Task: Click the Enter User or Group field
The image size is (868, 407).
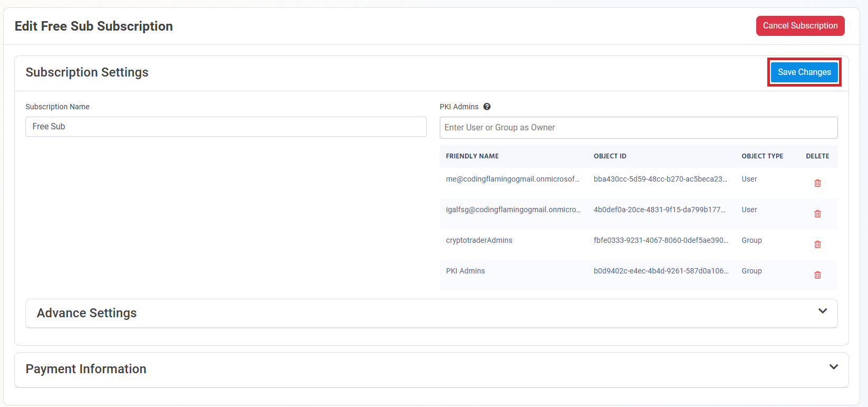Action: point(638,128)
